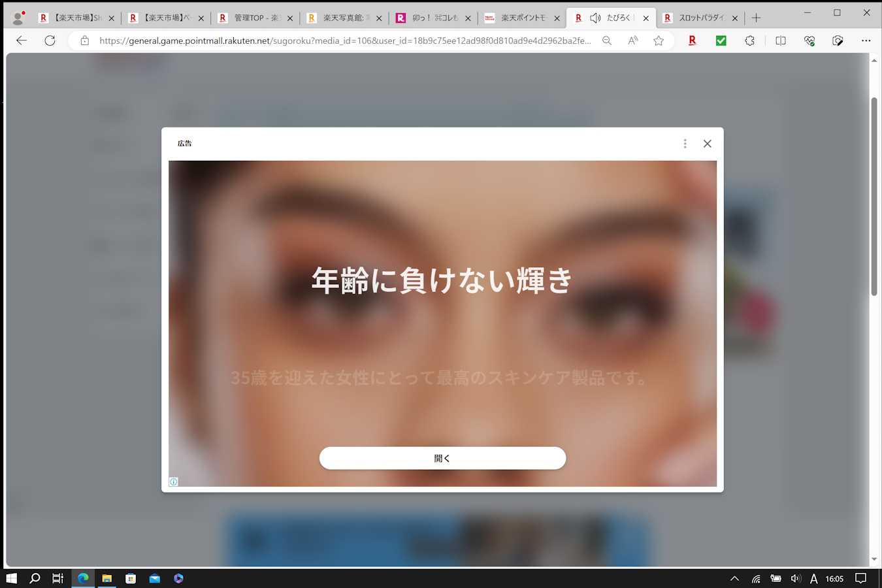Image resolution: width=882 pixels, height=588 pixels.
Task: Open the Settings and more menu
Action: (866, 41)
